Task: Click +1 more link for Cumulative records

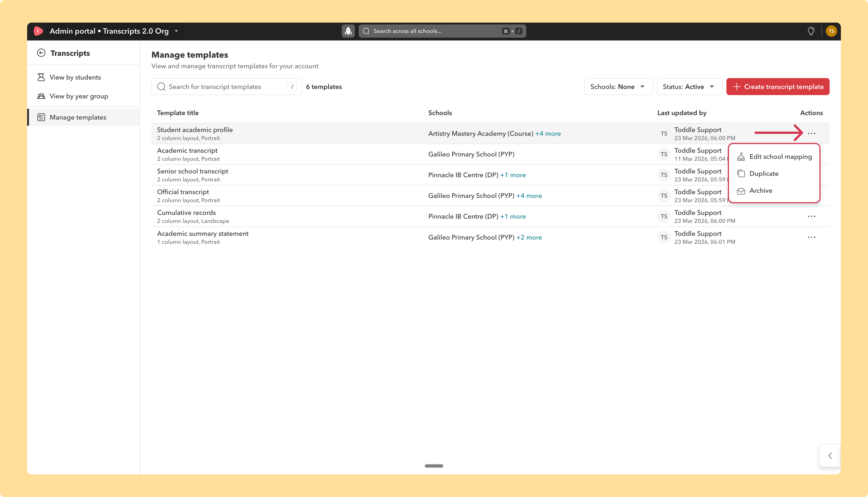Action: click(513, 216)
